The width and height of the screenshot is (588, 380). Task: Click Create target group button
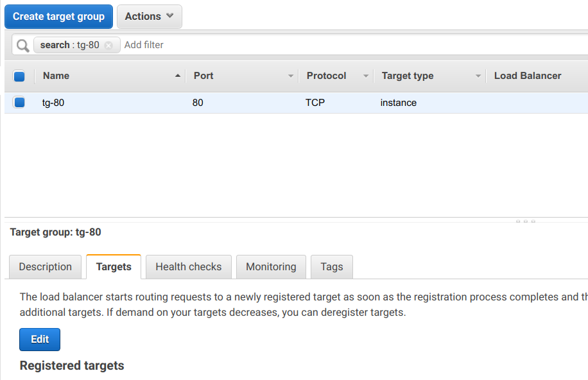[x=58, y=17]
